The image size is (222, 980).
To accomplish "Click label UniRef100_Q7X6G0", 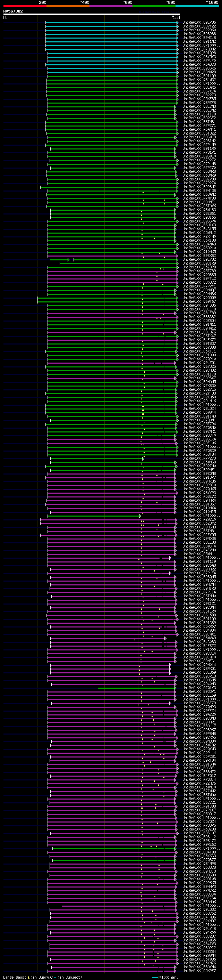I will [199, 386].
